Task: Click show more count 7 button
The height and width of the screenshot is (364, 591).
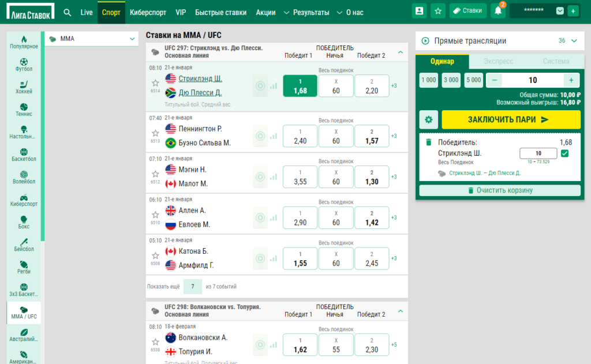Action: point(192,287)
